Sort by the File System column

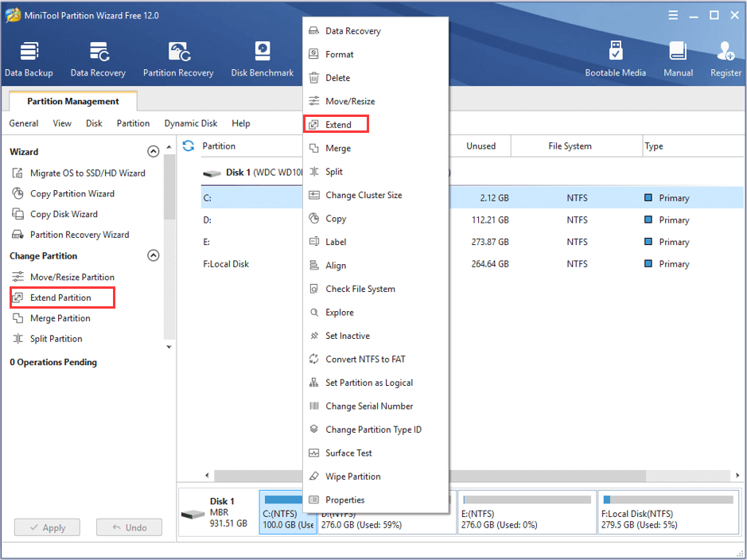[x=577, y=146]
